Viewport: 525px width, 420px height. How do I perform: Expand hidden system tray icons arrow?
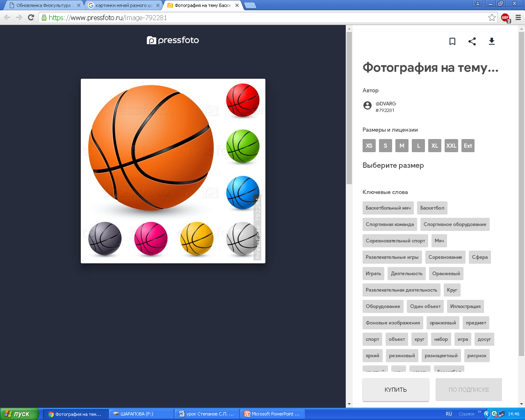click(x=487, y=414)
